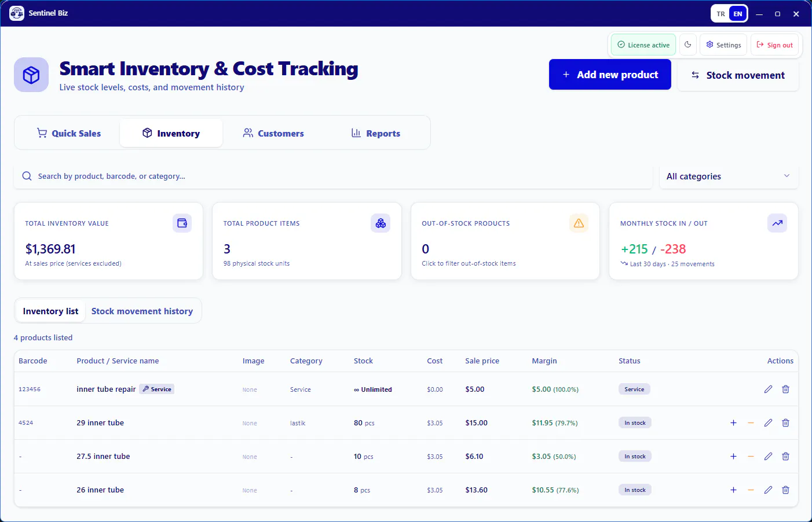Show the Inventory list view

coord(50,311)
